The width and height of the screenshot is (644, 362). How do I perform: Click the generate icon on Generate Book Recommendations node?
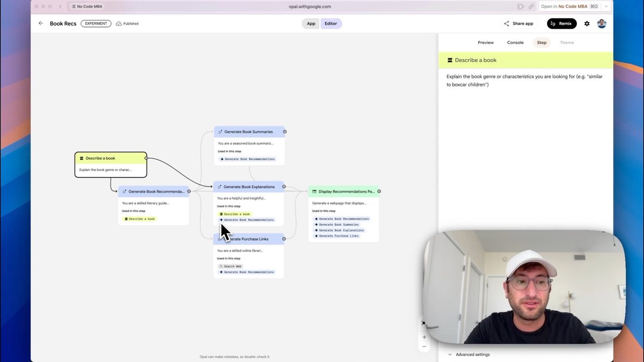pos(125,191)
